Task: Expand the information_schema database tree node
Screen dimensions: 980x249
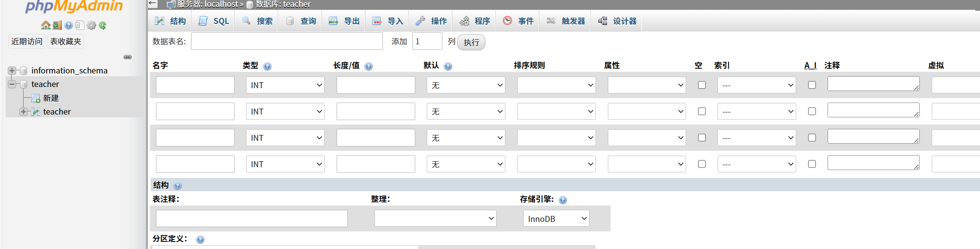Action: click(12, 71)
